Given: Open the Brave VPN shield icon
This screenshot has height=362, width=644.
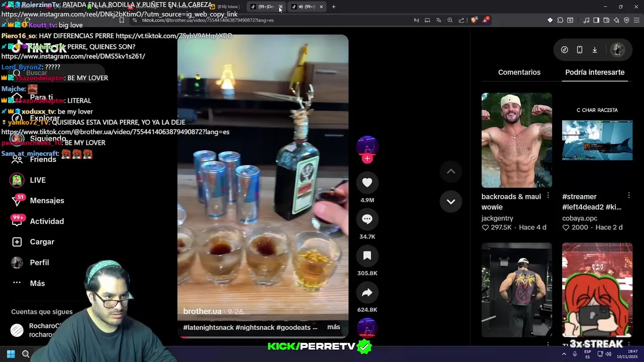Looking at the screenshot, I should [626, 20].
